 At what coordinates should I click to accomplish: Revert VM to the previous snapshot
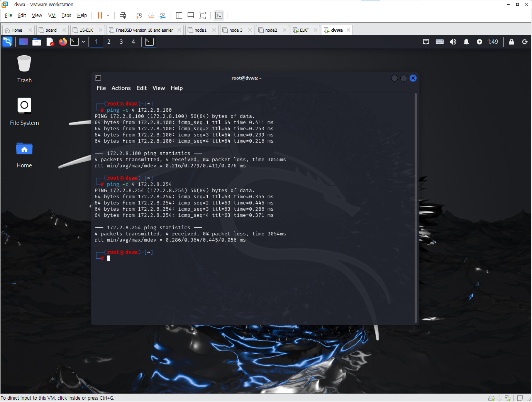tap(151, 15)
